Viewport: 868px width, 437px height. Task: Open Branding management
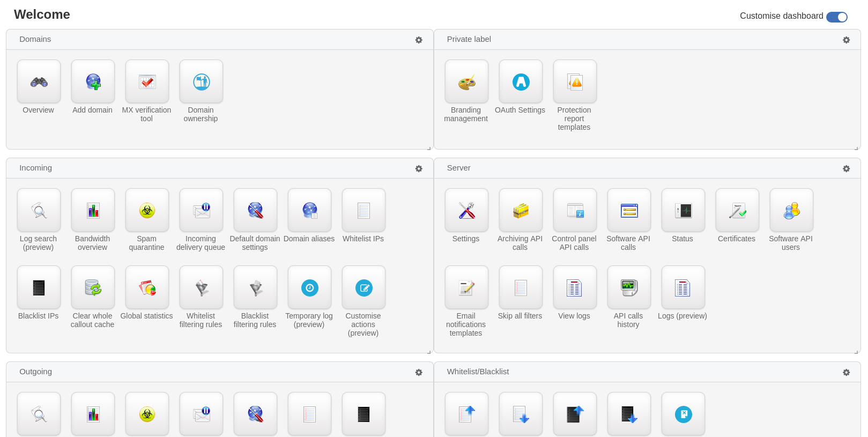click(466, 82)
